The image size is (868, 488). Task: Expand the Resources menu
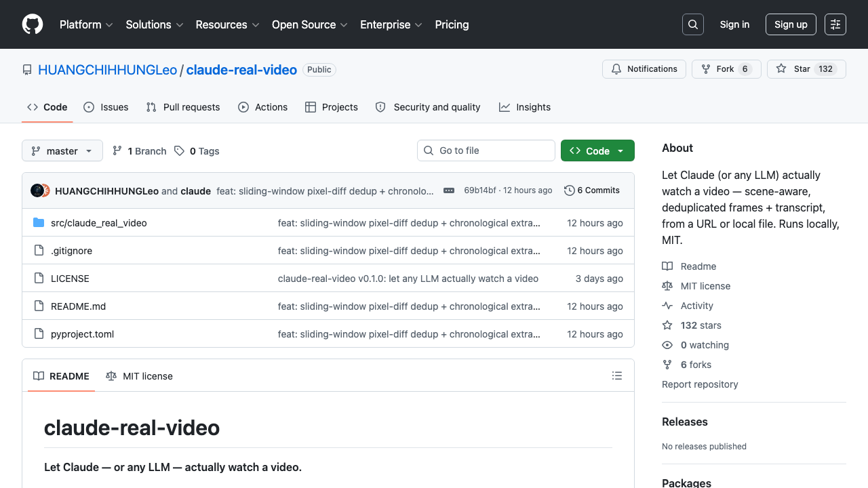click(x=227, y=24)
